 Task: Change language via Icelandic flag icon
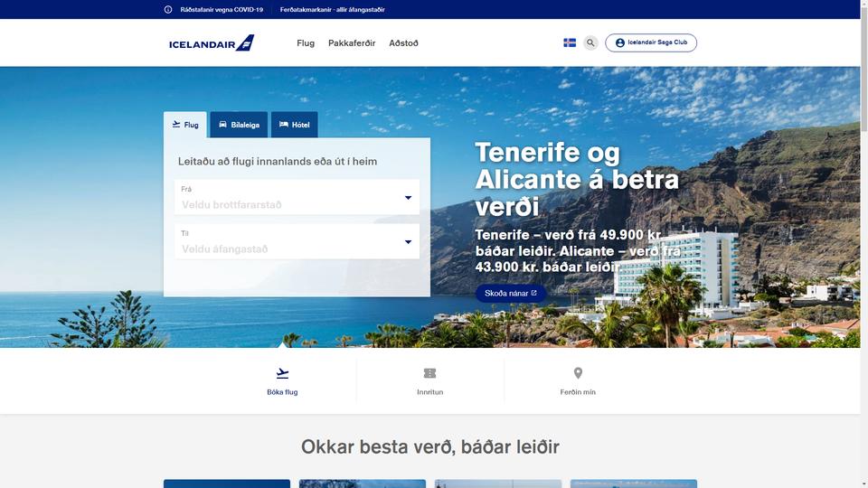point(570,42)
